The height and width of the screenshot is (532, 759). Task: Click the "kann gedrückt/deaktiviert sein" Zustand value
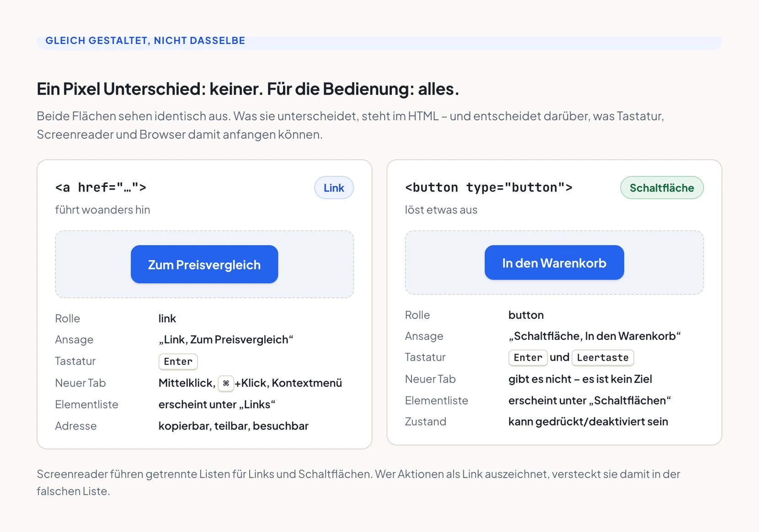588,421
